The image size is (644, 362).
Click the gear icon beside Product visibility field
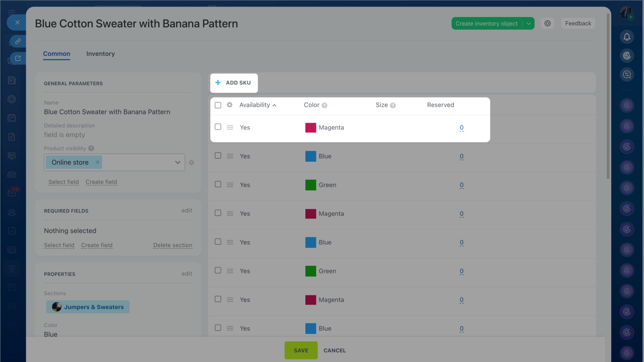click(192, 163)
